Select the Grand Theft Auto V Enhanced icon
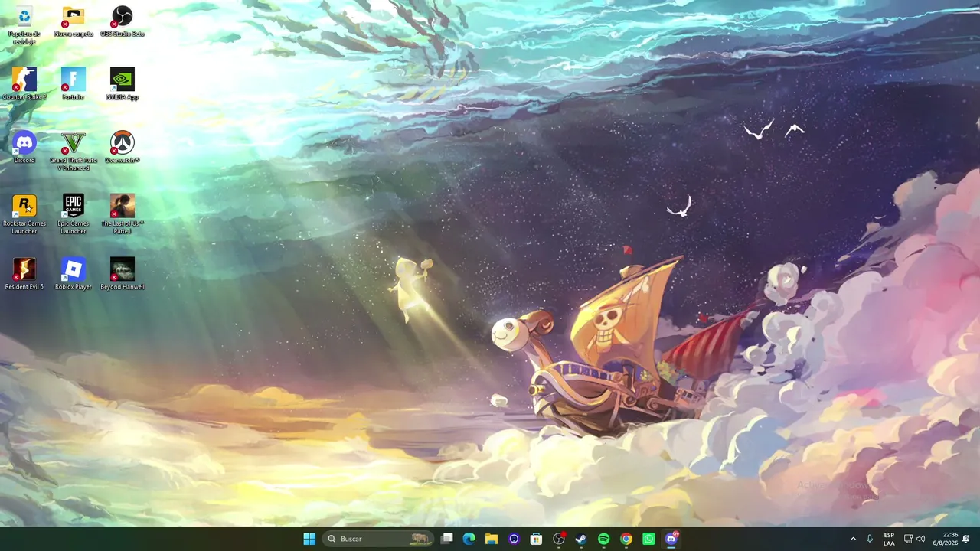 73,151
